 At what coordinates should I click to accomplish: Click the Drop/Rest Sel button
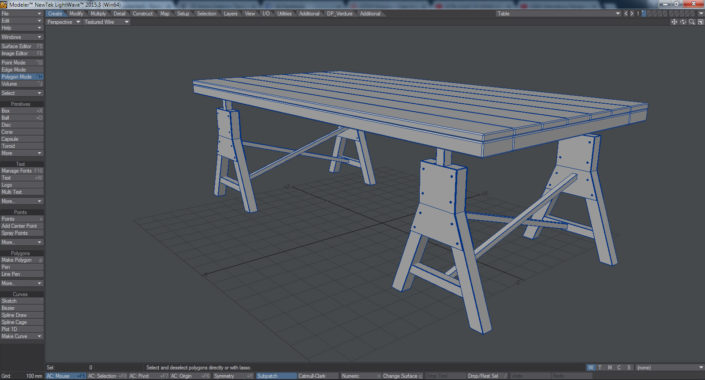(x=486, y=376)
